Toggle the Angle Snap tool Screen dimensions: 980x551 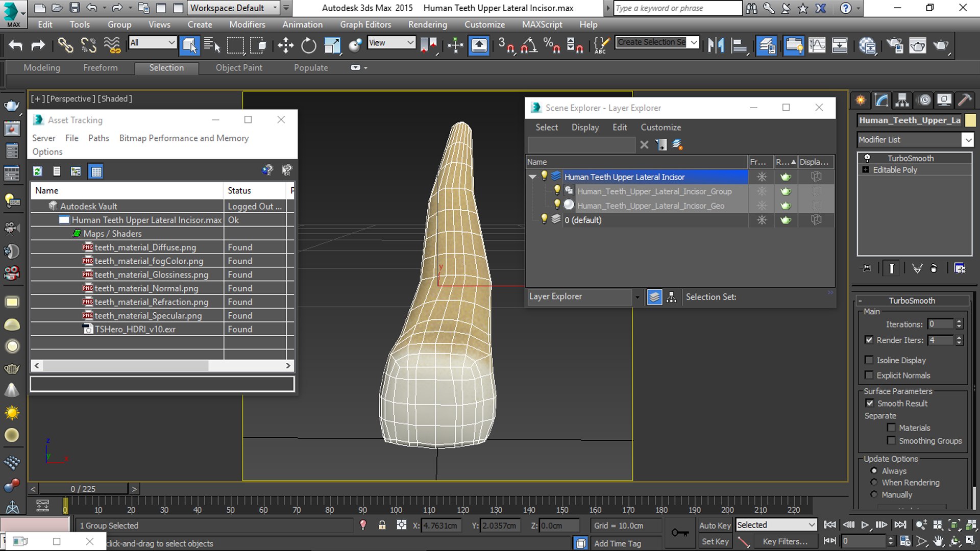point(529,45)
